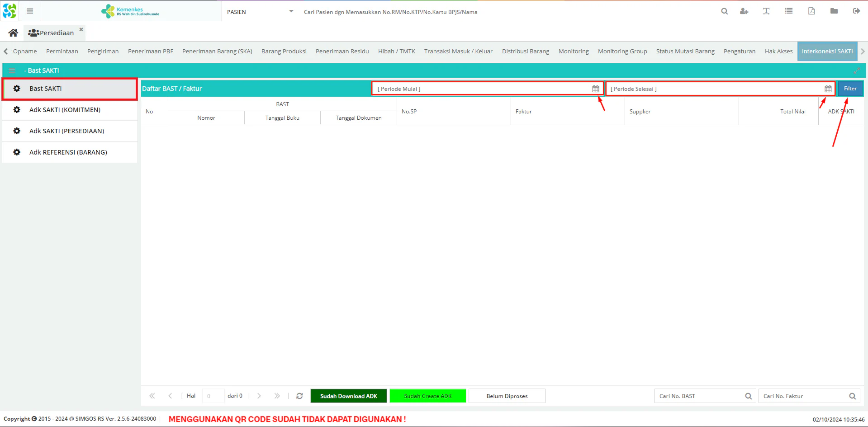Refresh the BAST list with reload icon
868x427 pixels.
point(299,396)
